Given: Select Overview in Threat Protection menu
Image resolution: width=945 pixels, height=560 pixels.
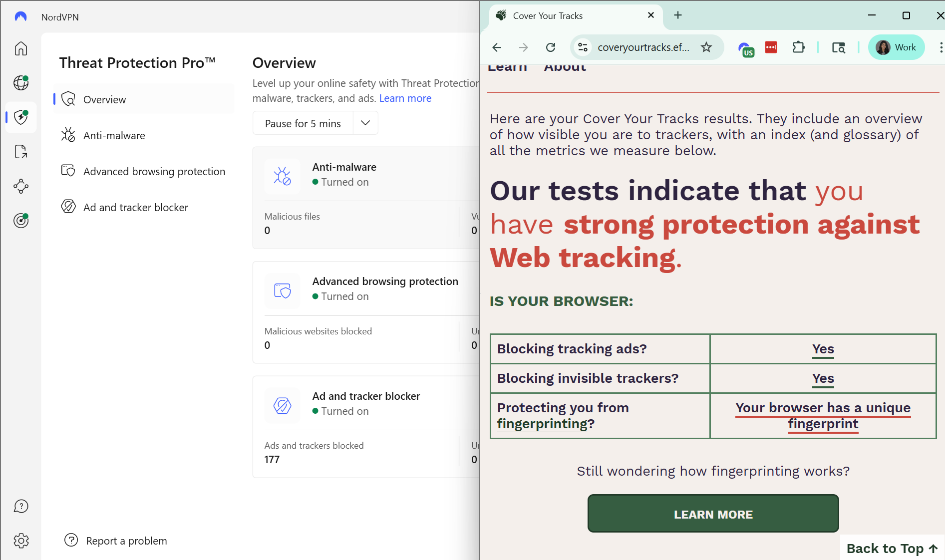Looking at the screenshot, I should [x=144, y=99].
